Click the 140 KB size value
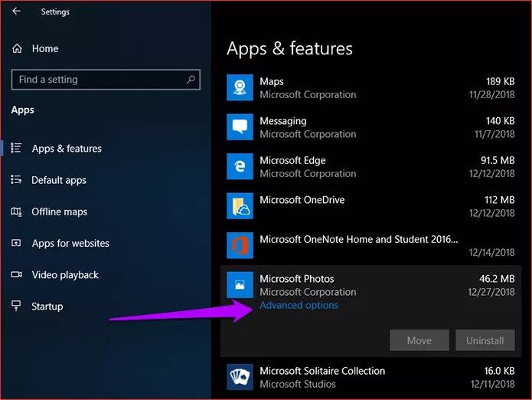532x400 pixels. click(500, 121)
